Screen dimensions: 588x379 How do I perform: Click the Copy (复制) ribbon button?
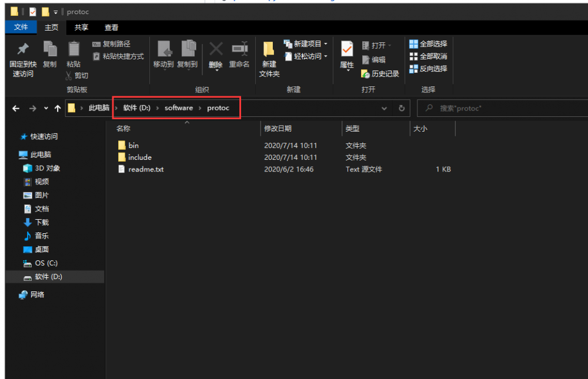[49, 55]
